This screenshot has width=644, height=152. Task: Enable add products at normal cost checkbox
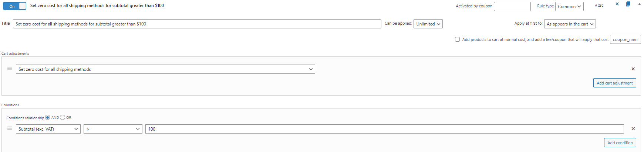pos(458,39)
